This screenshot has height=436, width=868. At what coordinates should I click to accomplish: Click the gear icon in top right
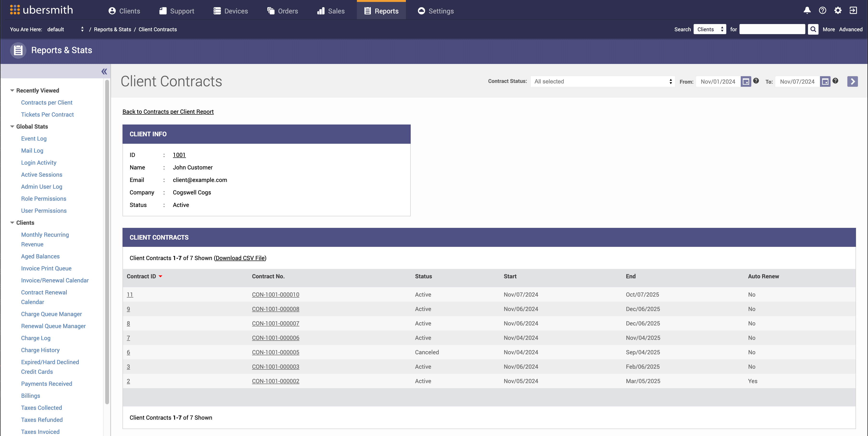(x=838, y=10)
